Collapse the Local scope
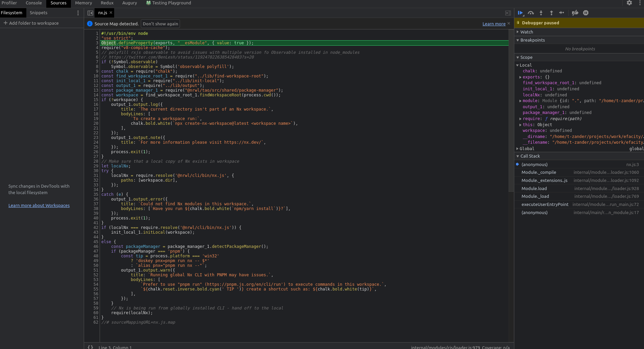Screen dimensions: 644x349 click(x=517, y=65)
